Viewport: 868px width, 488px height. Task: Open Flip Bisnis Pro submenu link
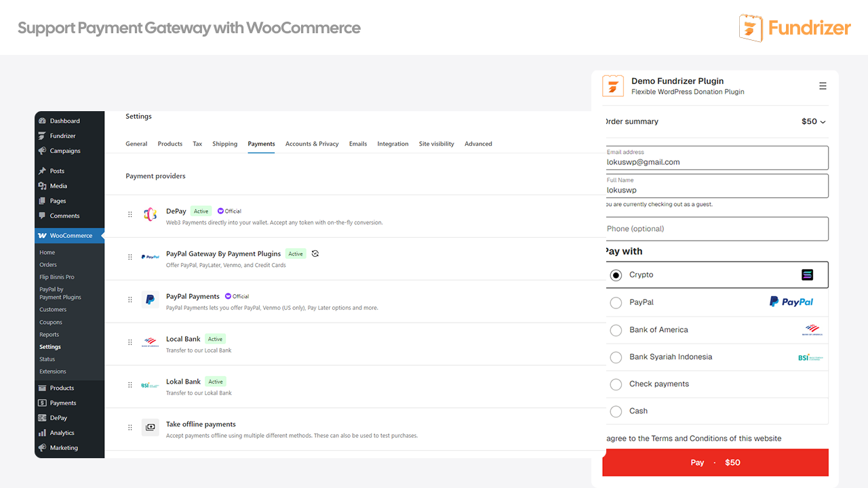(x=57, y=277)
